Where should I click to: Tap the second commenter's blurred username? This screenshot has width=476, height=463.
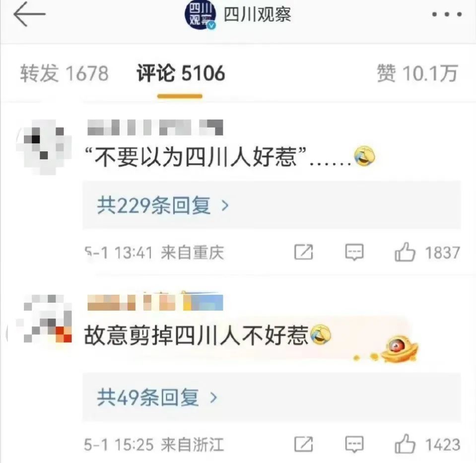[155, 302]
